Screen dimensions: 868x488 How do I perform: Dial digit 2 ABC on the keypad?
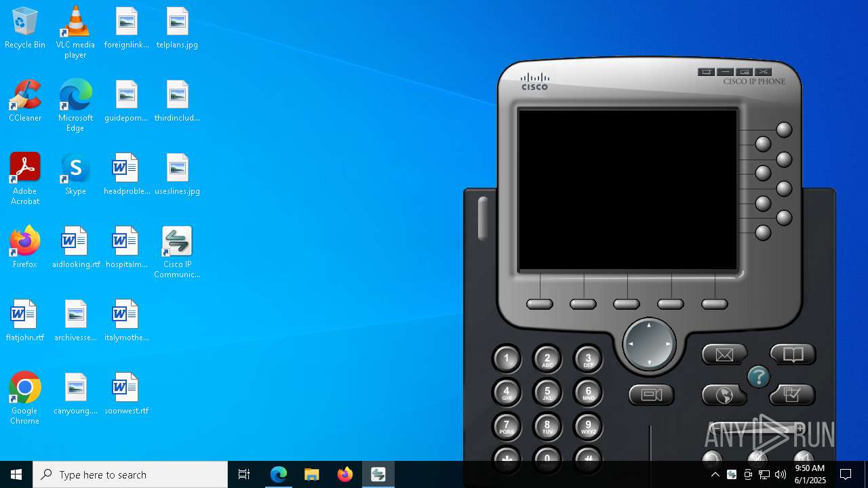547,359
